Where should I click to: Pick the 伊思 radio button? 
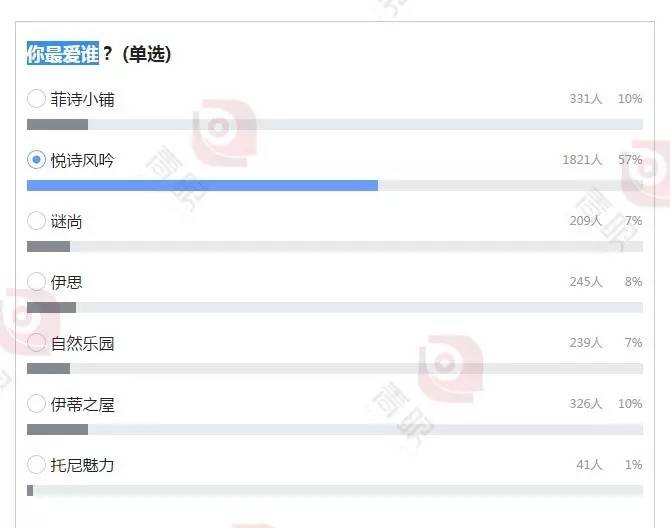point(36,282)
